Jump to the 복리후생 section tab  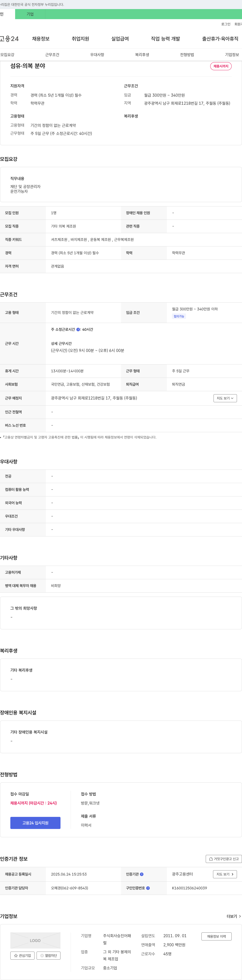tap(142, 55)
